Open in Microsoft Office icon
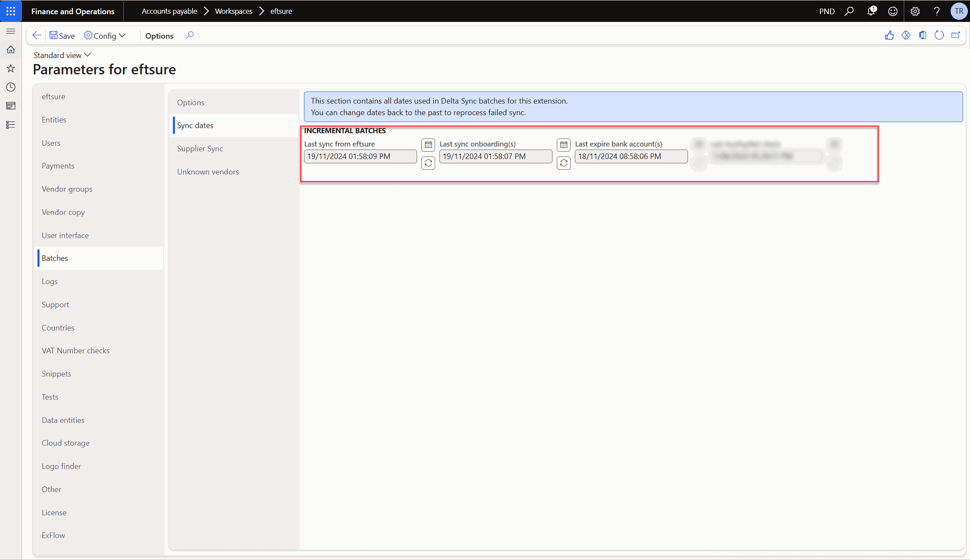970x560 pixels. click(922, 35)
